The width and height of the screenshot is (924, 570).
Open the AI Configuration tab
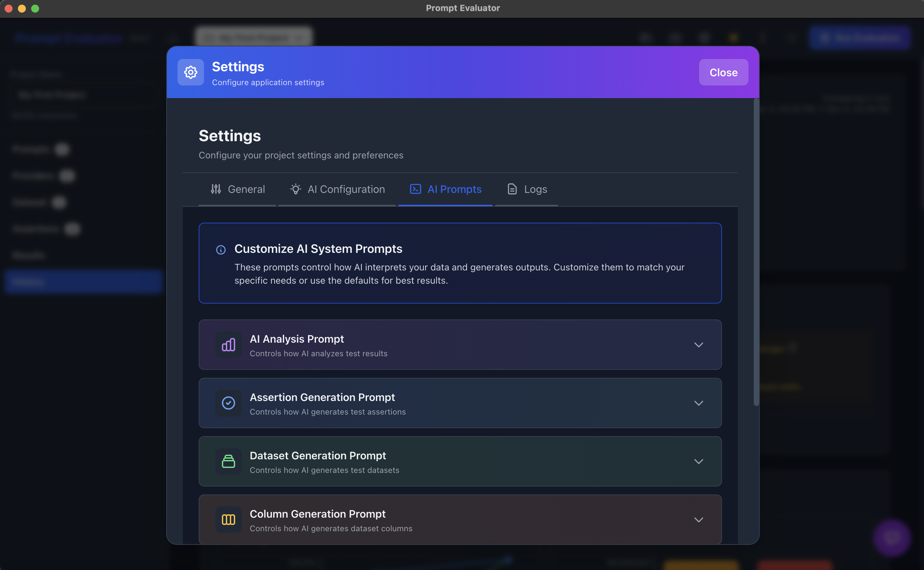point(346,189)
